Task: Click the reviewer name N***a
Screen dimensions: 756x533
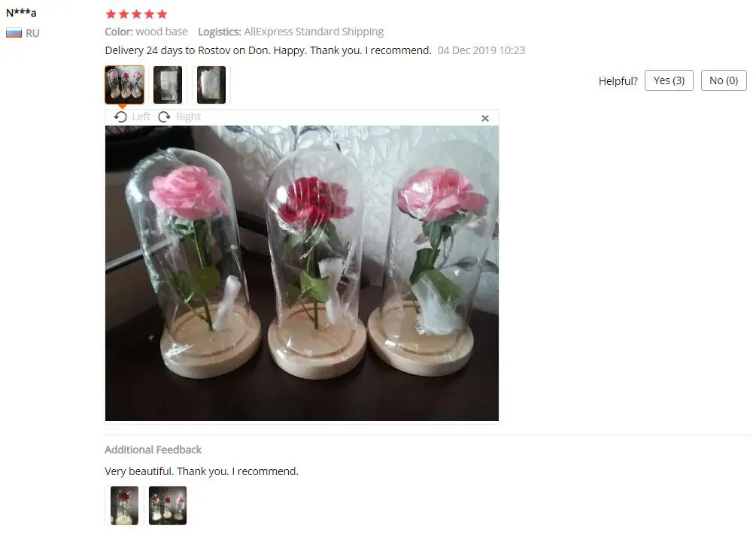Action: coord(21,13)
